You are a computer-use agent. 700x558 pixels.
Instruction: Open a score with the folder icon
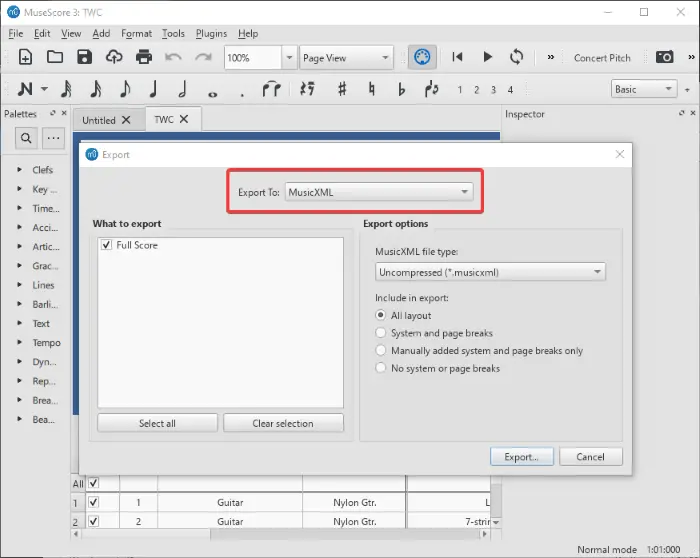(x=54, y=57)
